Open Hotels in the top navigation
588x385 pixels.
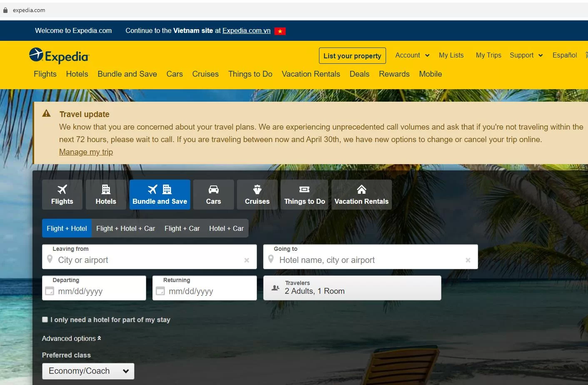click(x=77, y=74)
